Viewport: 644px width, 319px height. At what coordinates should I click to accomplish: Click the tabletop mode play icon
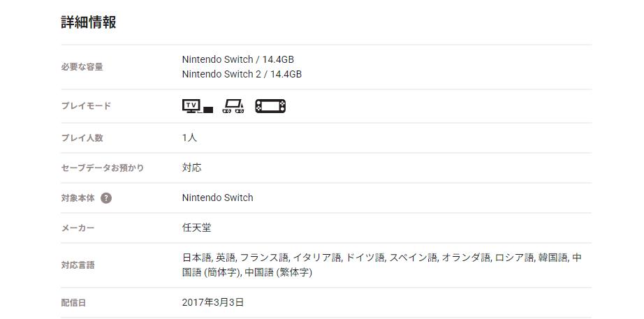pyautogui.click(x=233, y=106)
